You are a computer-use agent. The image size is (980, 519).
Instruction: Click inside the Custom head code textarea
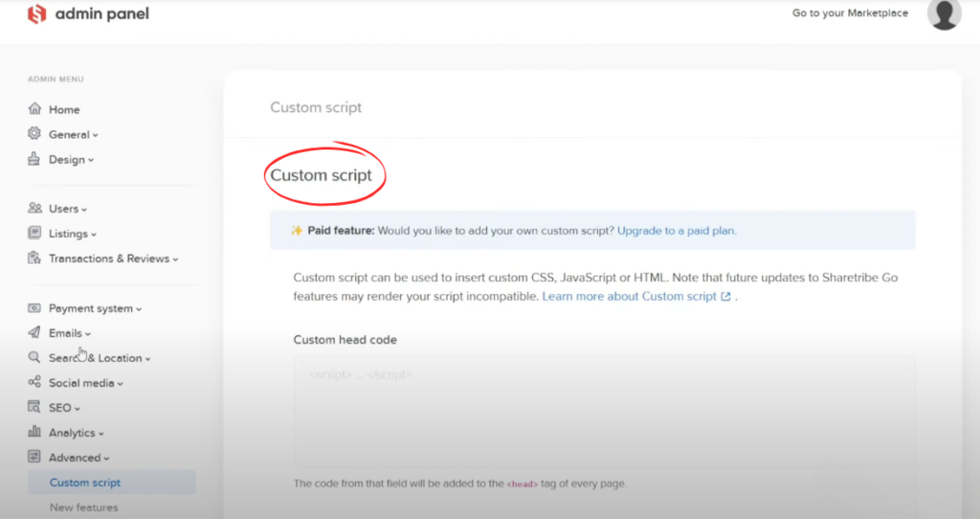point(604,412)
